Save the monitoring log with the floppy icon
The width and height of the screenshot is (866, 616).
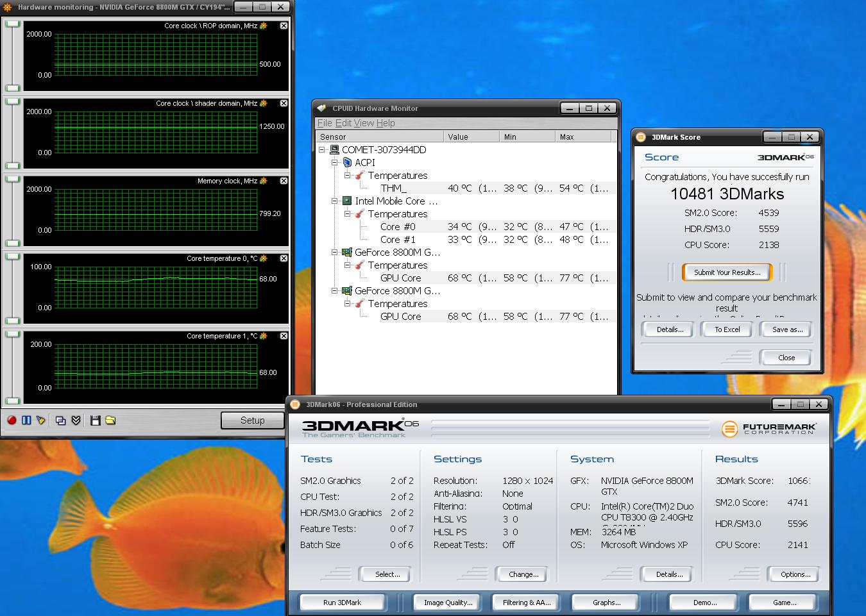point(96,420)
